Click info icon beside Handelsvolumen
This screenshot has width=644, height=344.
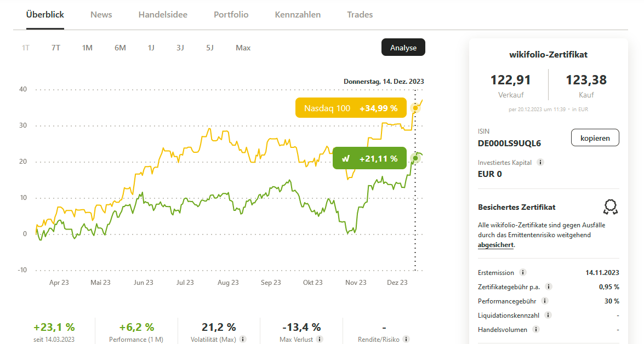pyautogui.click(x=536, y=329)
